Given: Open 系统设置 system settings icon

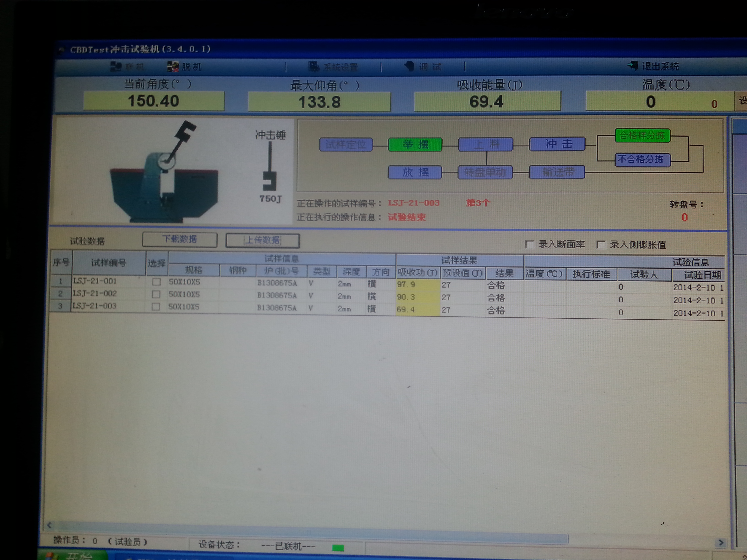Looking at the screenshot, I should [314, 67].
